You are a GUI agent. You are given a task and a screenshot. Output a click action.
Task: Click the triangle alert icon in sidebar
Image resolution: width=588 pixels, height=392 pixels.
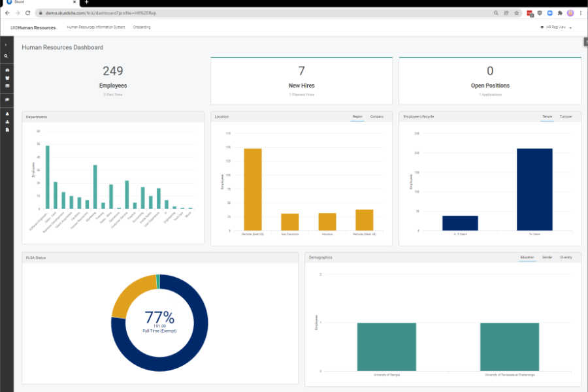7,114
